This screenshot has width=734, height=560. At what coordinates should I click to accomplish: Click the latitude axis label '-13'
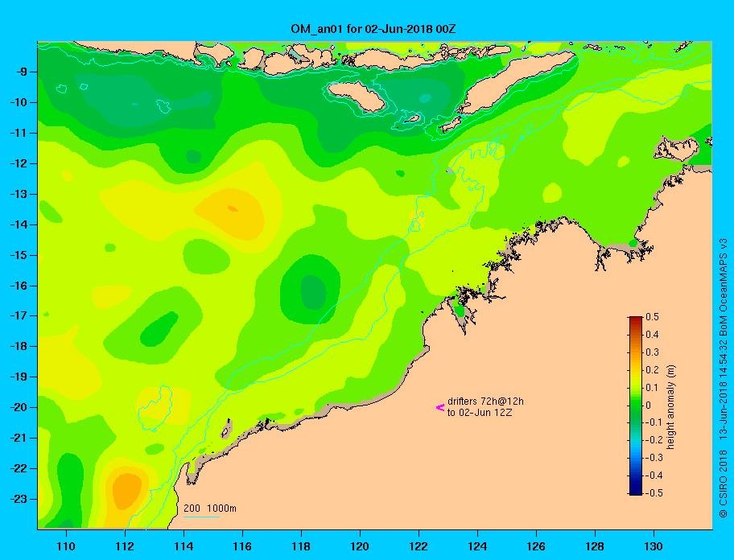coord(18,194)
